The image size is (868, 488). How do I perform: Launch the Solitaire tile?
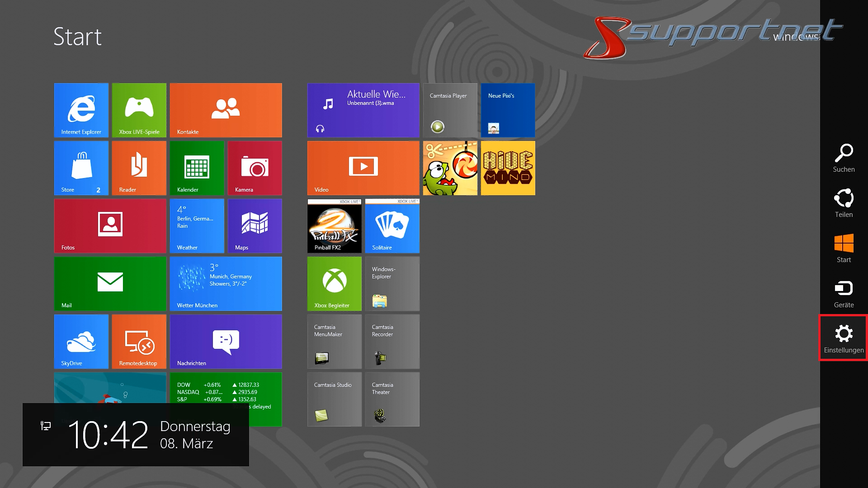click(x=392, y=226)
